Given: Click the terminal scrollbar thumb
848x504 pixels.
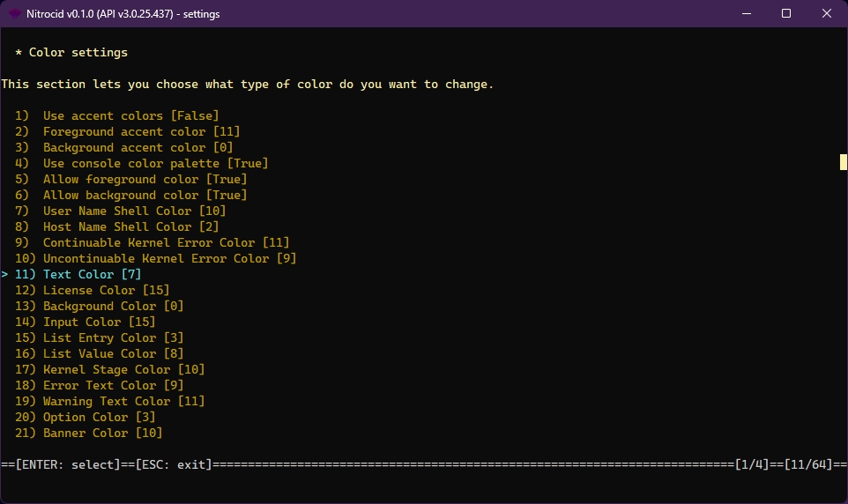Looking at the screenshot, I should pyautogui.click(x=843, y=162).
